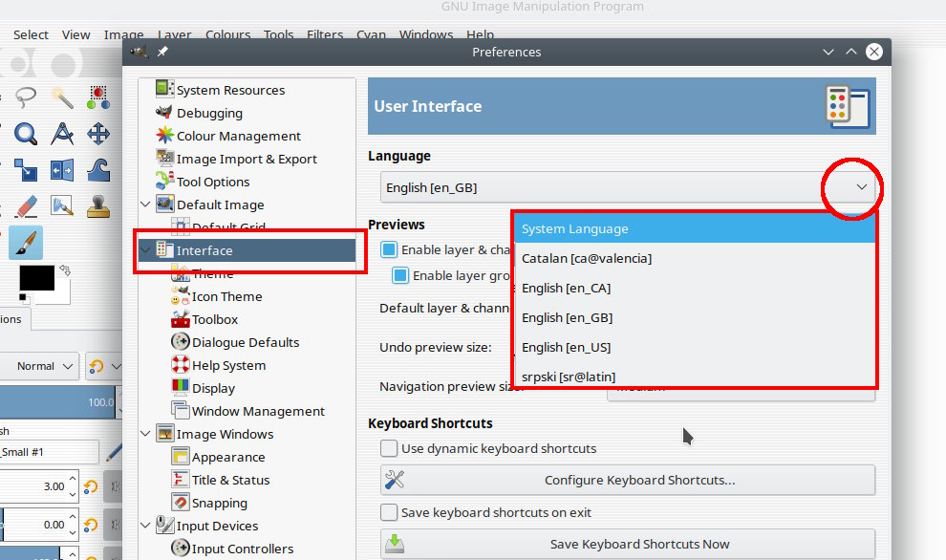Screen dimensions: 946x560
Task: Open the Normal paint mode dropdown
Action: point(46,366)
